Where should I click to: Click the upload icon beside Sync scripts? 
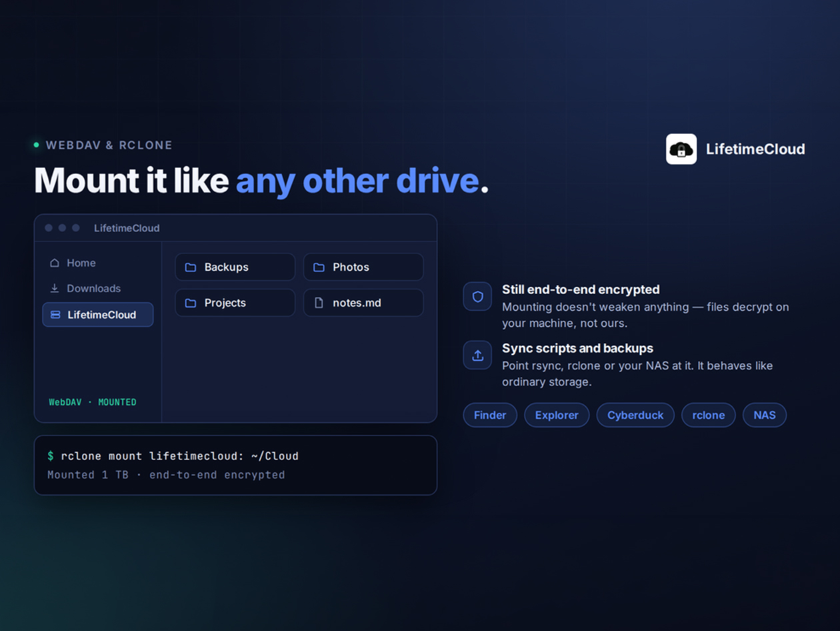point(477,356)
